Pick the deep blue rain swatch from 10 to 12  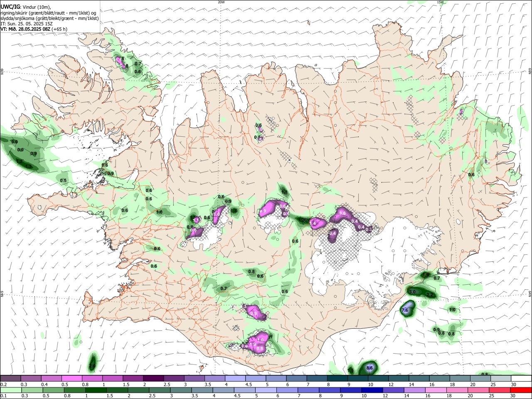pyautogui.click(x=372, y=390)
